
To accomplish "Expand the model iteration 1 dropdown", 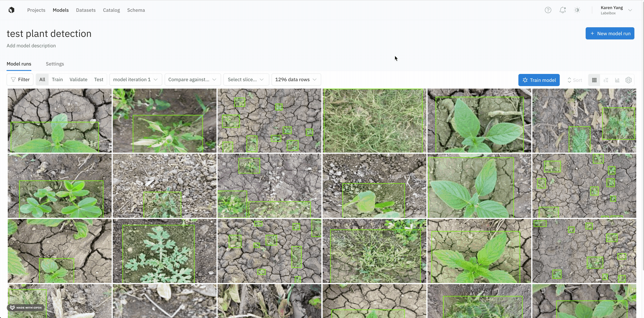I will (x=135, y=79).
